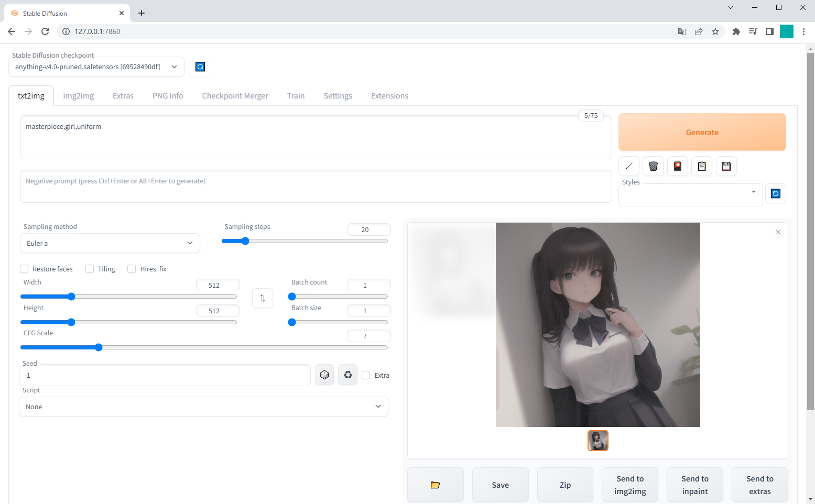Open the Train tab
Viewport: 815px width, 504px height.
[x=296, y=96]
